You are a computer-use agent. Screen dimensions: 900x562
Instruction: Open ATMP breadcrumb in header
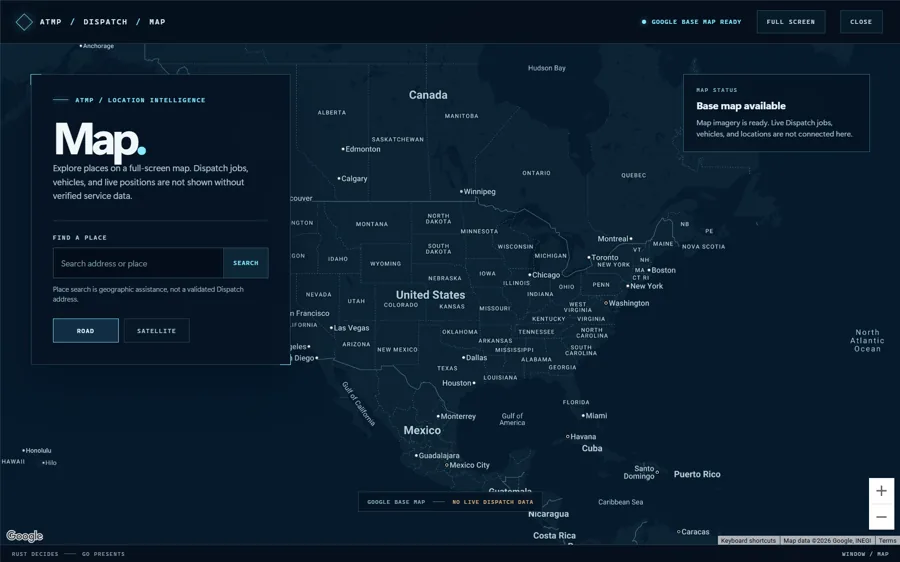(x=51, y=22)
